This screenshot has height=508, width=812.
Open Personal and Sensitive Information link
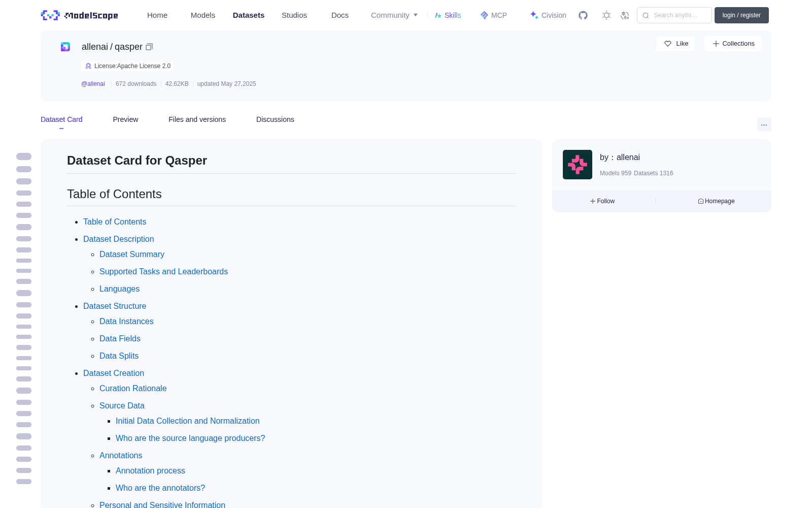point(162,504)
